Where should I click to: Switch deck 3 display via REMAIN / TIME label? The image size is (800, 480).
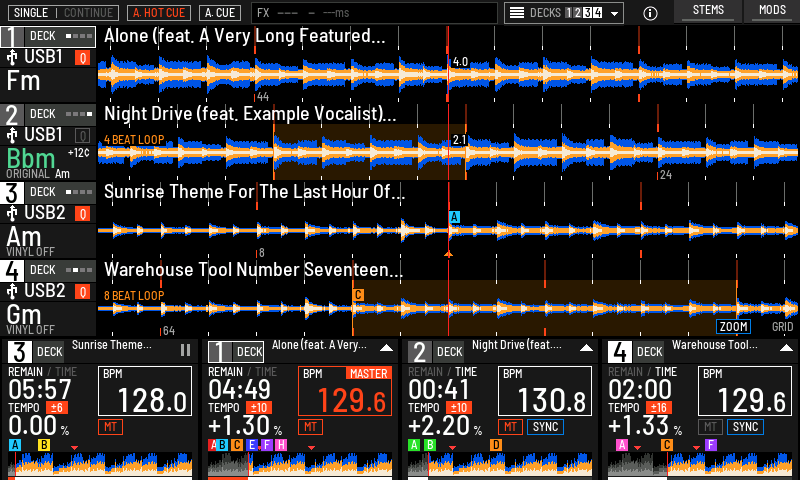click(x=42, y=372)
